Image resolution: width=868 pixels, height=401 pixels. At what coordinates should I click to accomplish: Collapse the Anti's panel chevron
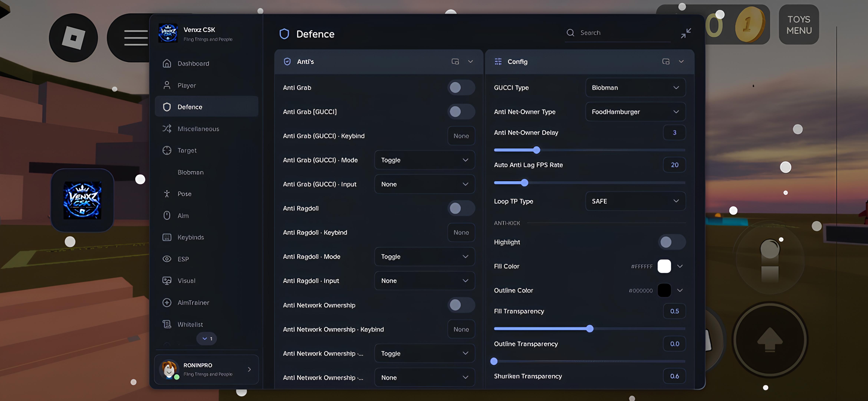[x=470, y=61]
